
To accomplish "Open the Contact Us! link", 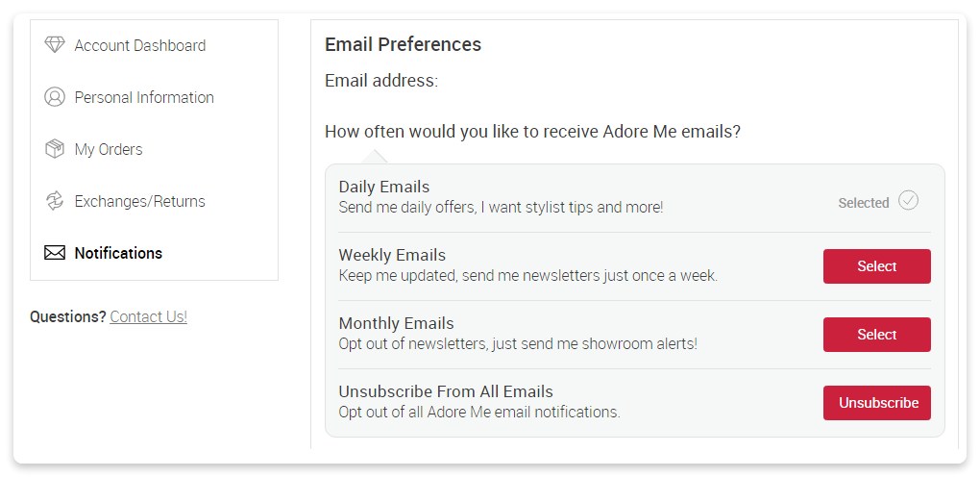I will 148,316.
